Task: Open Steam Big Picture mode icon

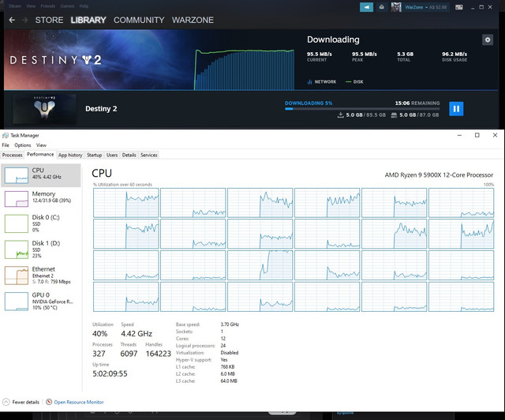Action: (459, 7)
